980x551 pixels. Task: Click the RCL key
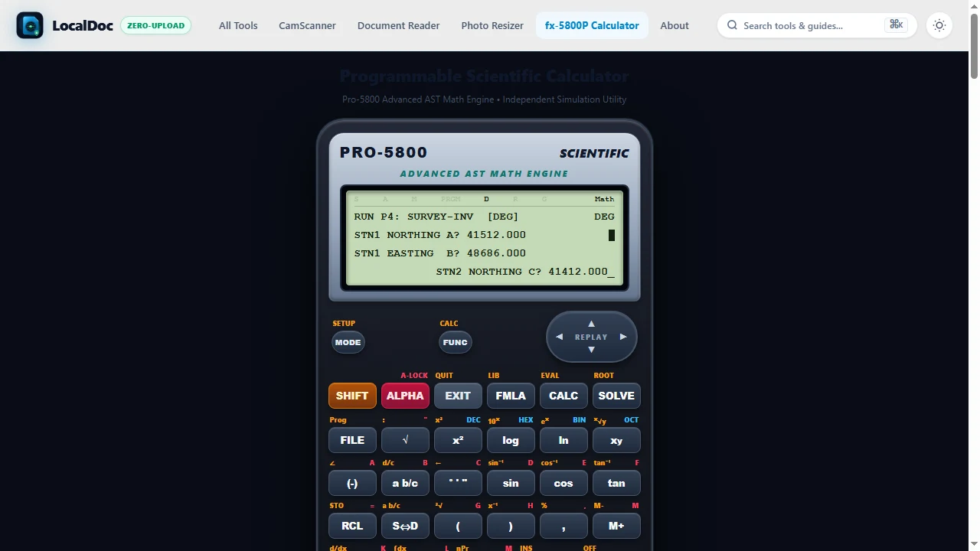352,526
